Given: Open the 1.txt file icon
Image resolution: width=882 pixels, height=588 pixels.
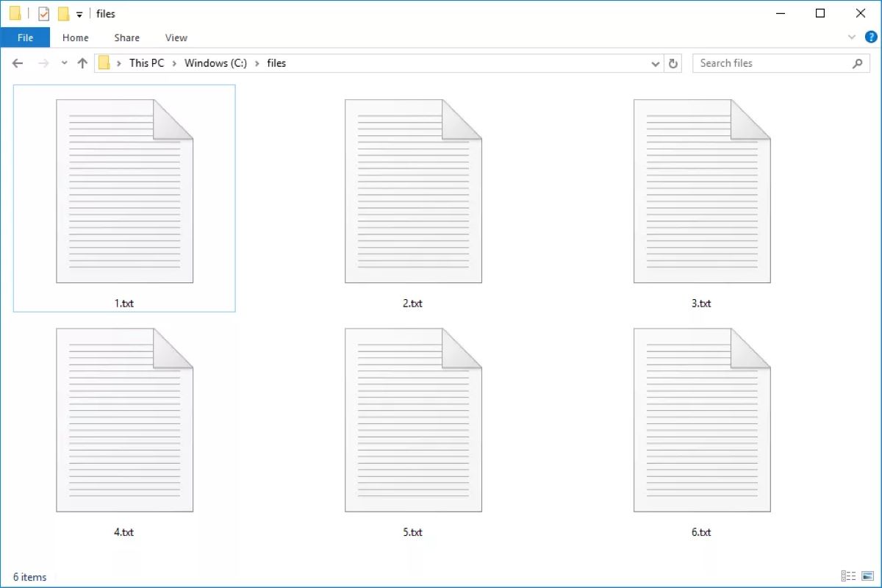Looking at the screenshot, I should [x=124, y=191].
